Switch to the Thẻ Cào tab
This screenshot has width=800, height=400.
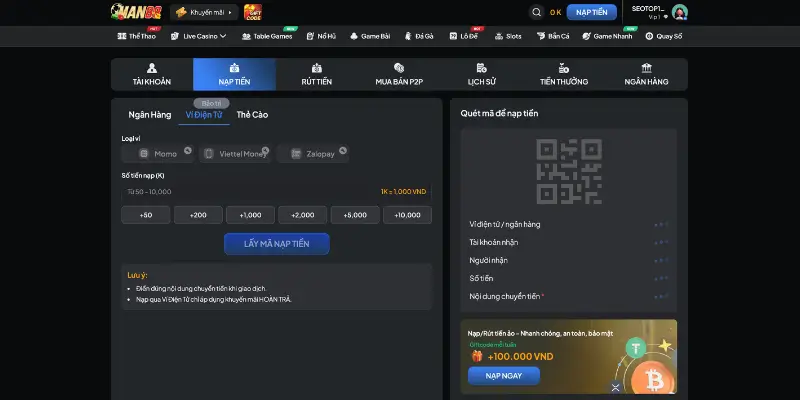[252, 115]
